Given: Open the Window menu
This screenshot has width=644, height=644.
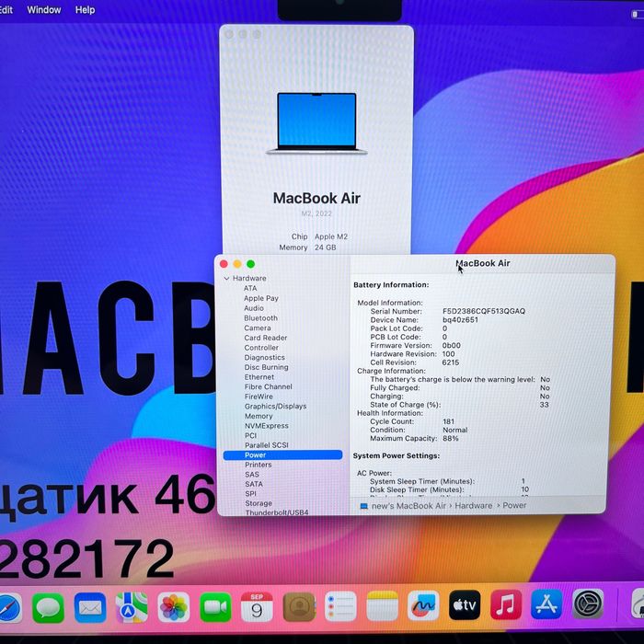Looking at the screenshot, I should click(44, 9).
